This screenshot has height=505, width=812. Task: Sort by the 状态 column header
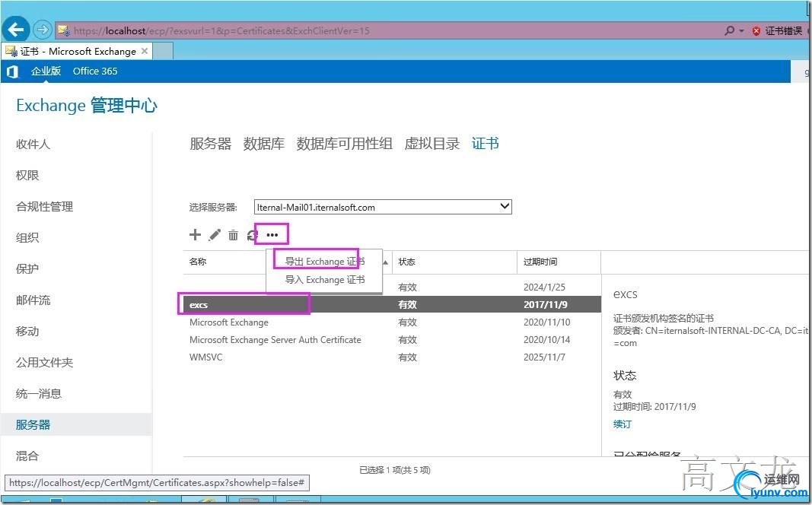406,262
